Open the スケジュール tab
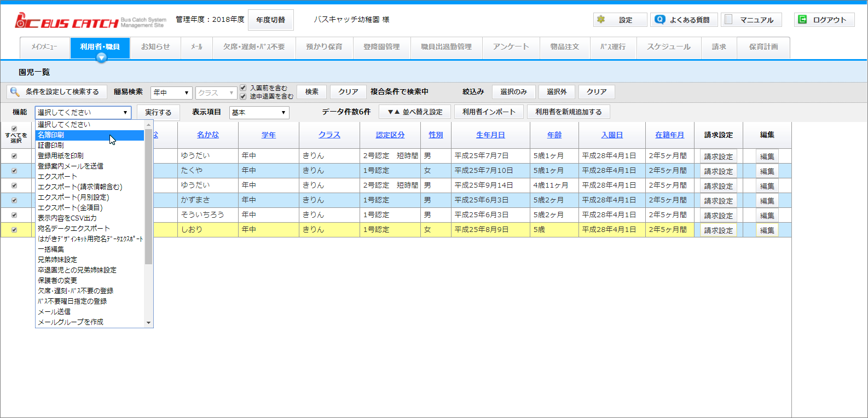The height and width of the screenshot is (418, 868). tap(668, 47)
